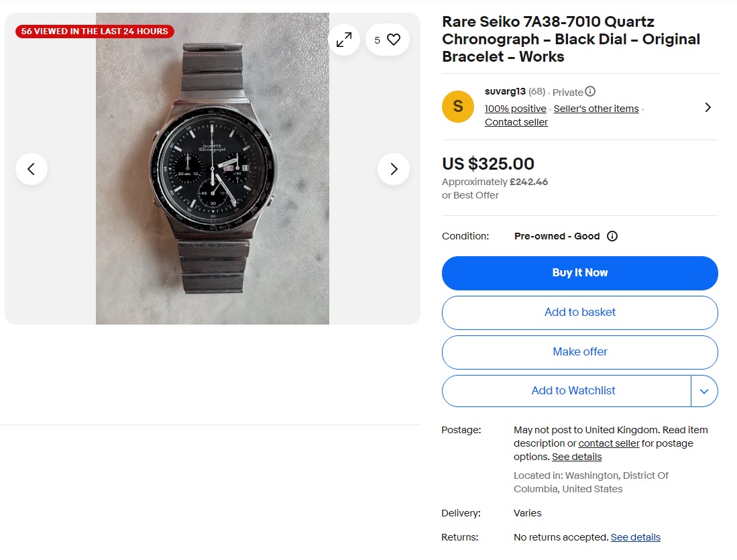Click the seller's avatar icon
Screen dimensions: 737x560
tap(458, 106)
